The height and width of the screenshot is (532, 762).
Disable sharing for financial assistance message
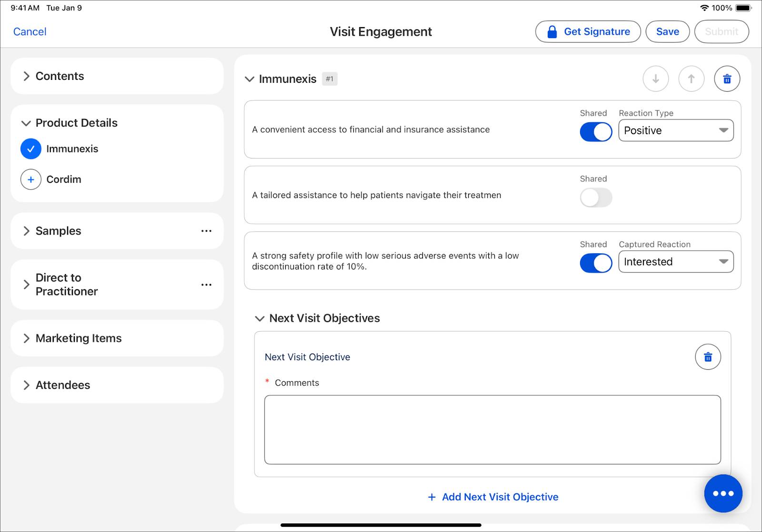[x=595, y=132]
